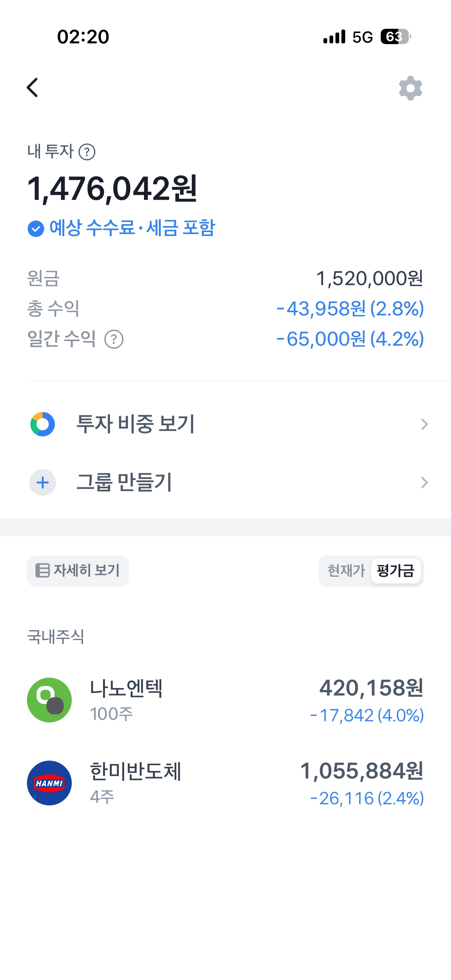Tap the 한미반도체 HANMI logo icon

(x=49, y=783)
